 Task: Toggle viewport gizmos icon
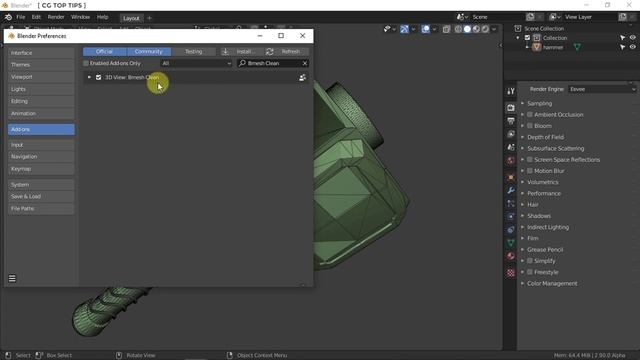[x=404, y=29]
